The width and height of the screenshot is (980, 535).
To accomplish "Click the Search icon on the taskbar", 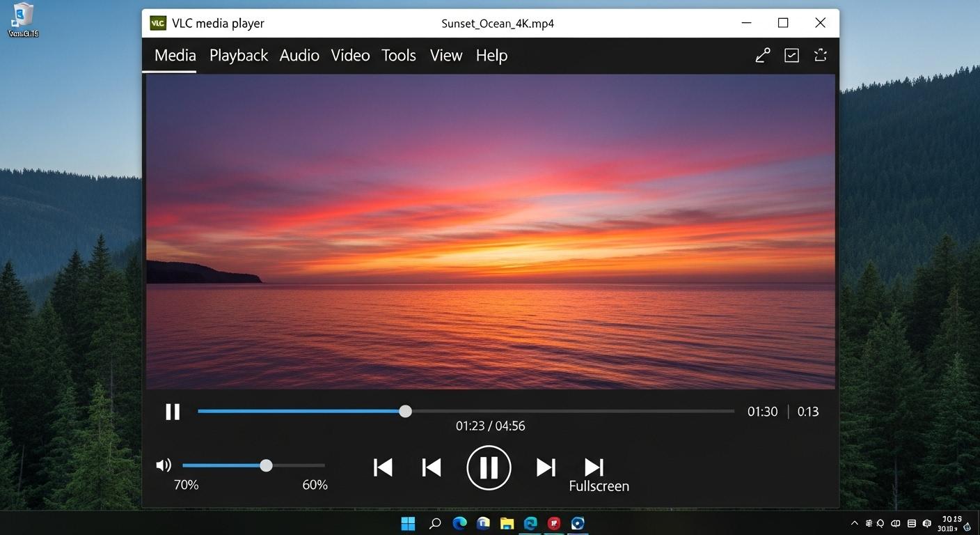I will point(434,523).
